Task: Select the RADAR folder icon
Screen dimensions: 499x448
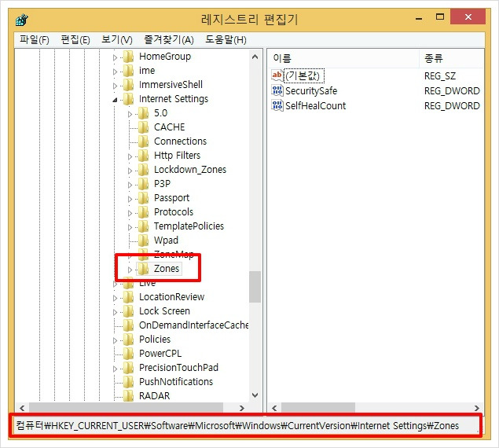Action: click(129, 396)
